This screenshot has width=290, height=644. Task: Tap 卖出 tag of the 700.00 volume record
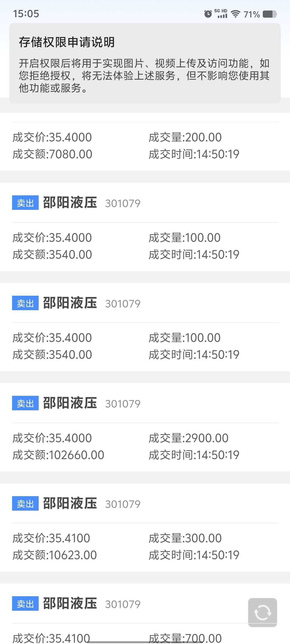tap(25, 603)
